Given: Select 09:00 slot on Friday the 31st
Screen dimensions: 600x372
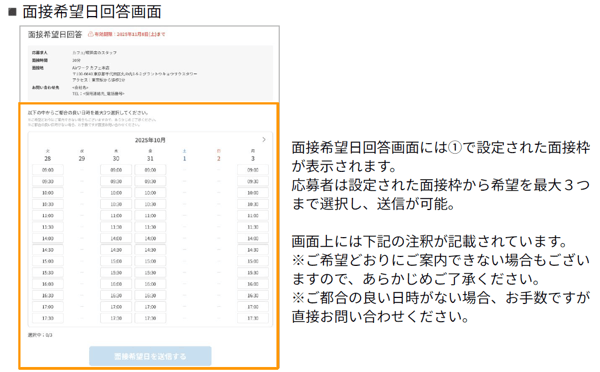Looking at the screenshot, I should tap(150, 170).
